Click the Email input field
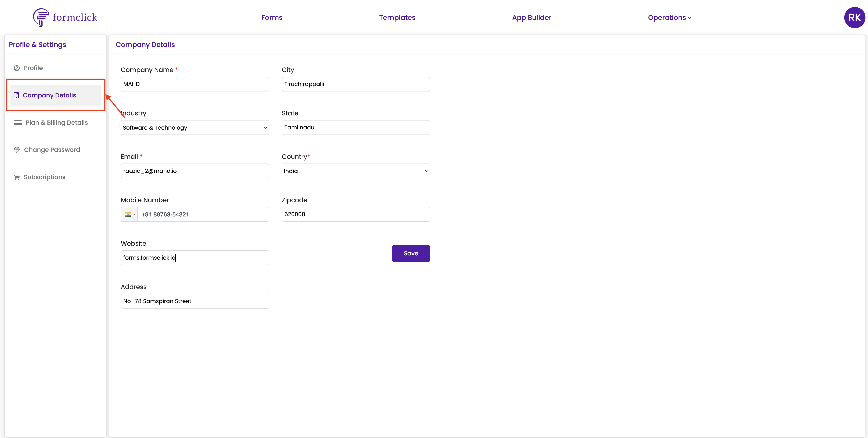This screenshot has width=868, height=438. [195, 171]
